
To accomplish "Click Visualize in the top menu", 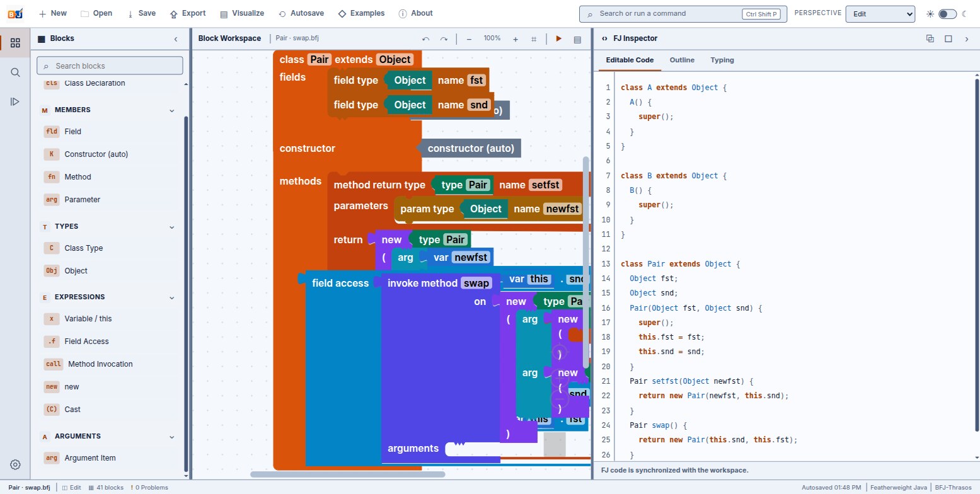I will point(242,13).
